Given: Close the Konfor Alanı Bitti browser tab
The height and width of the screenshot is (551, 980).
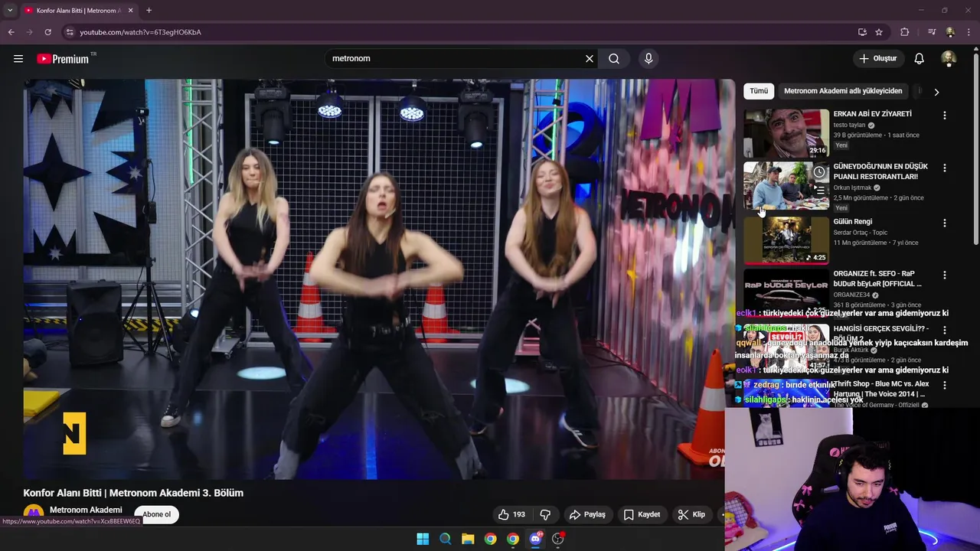Looking at the screenshot, I should [131, 11].
